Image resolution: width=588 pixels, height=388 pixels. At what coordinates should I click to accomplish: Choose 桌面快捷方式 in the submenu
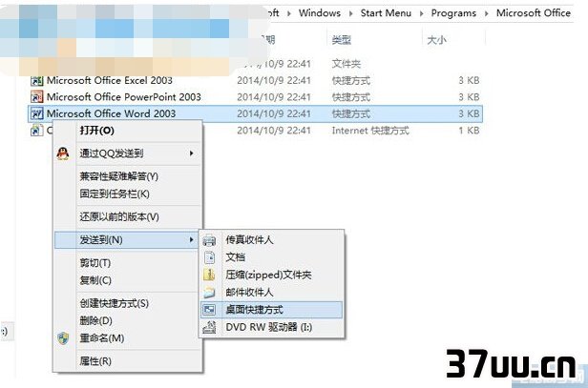click(271, 310)
